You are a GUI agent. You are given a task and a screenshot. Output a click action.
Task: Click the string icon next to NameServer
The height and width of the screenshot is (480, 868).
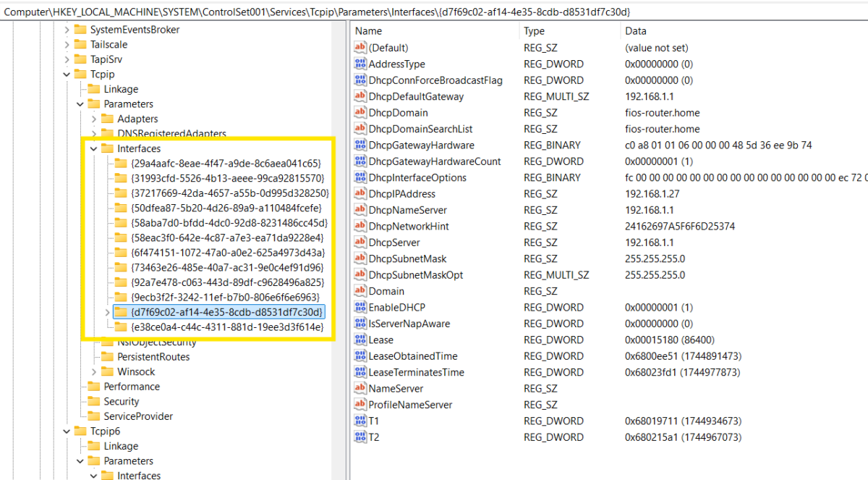(x=359, y=388)
